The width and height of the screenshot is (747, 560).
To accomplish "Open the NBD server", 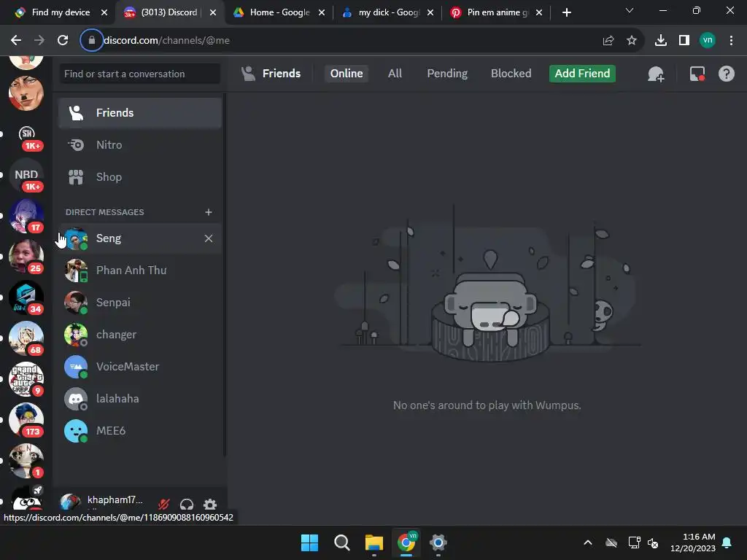I will pyautogui.click(x=26, y=175).
